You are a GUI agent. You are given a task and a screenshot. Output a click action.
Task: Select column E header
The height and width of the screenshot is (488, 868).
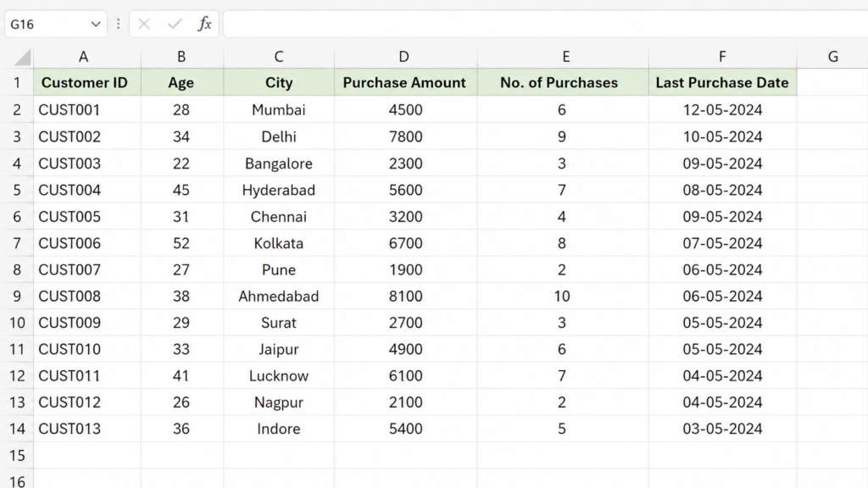(x=565, y=57)
